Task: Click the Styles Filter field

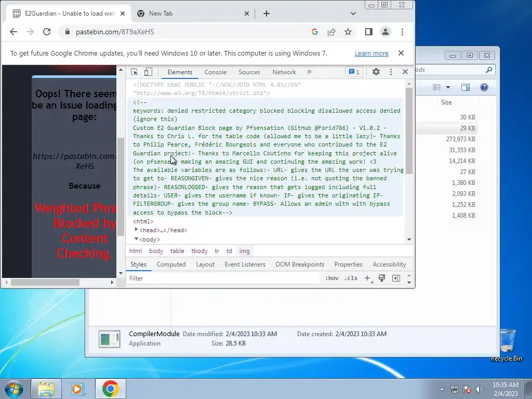Action: pyautogui.click(x=223, y=278)
